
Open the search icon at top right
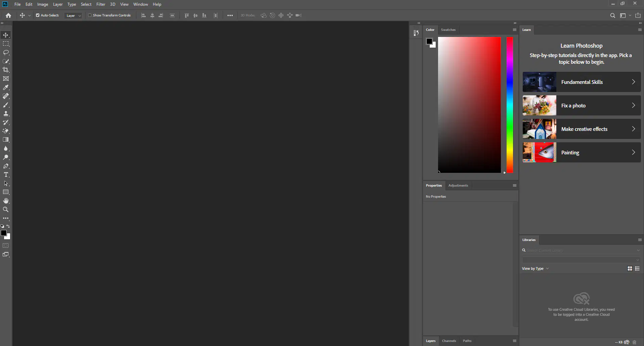(612, 15)
